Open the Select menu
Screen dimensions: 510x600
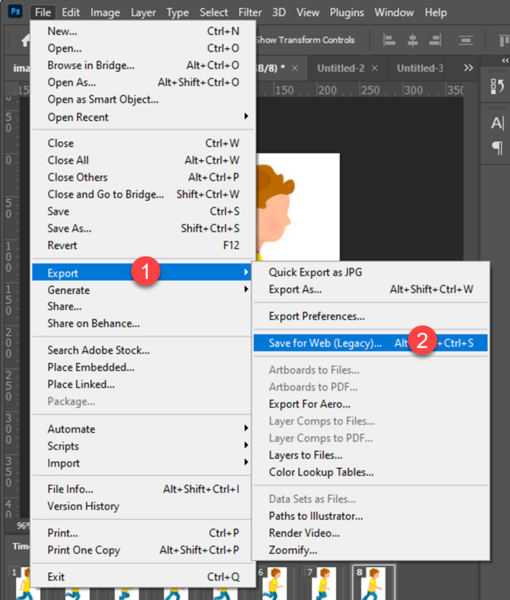tap(213, 13)
